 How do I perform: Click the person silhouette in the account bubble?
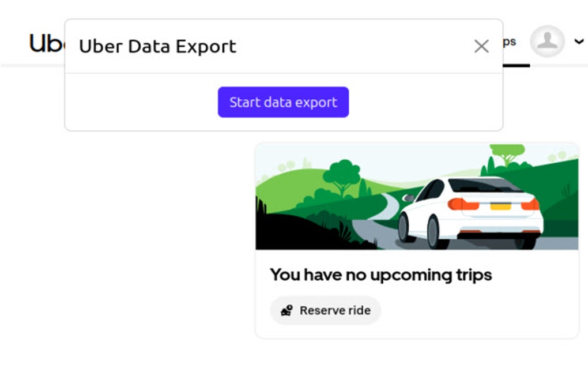tap(546, 41)
